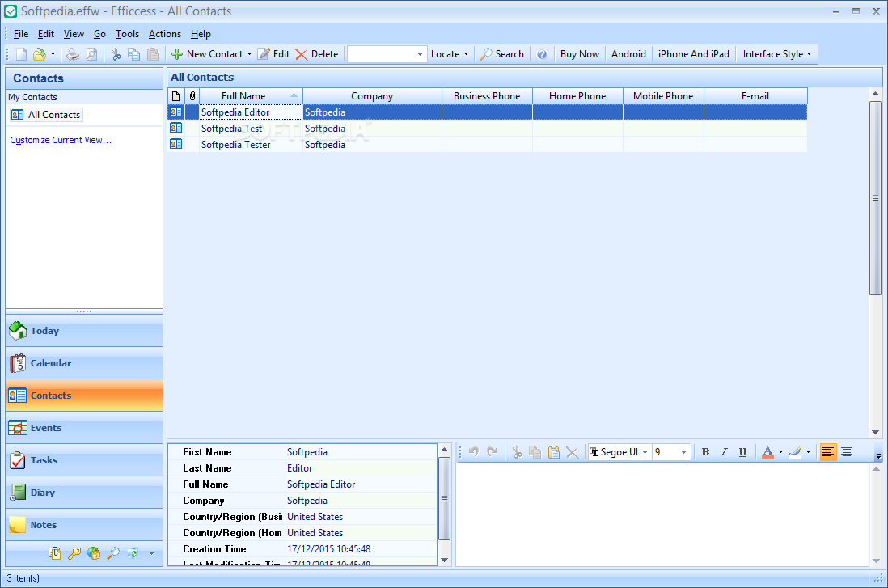Switch to the Diary module
Viewport: 888px width, 588px height.
click(84, 493)
